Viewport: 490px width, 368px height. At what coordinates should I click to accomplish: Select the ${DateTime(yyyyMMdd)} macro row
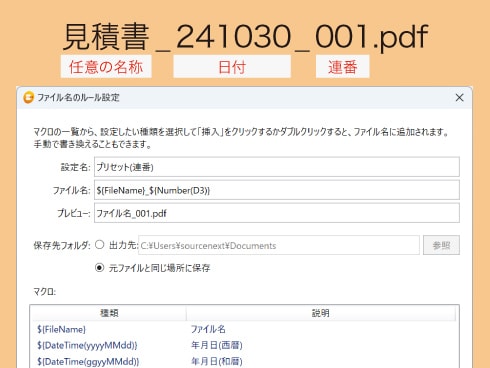(x=244, y=345)
